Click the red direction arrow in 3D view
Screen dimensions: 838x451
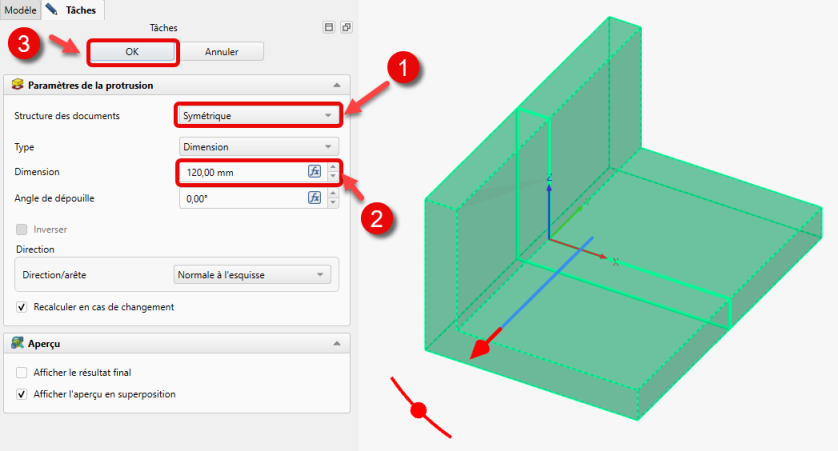(483, 347)
